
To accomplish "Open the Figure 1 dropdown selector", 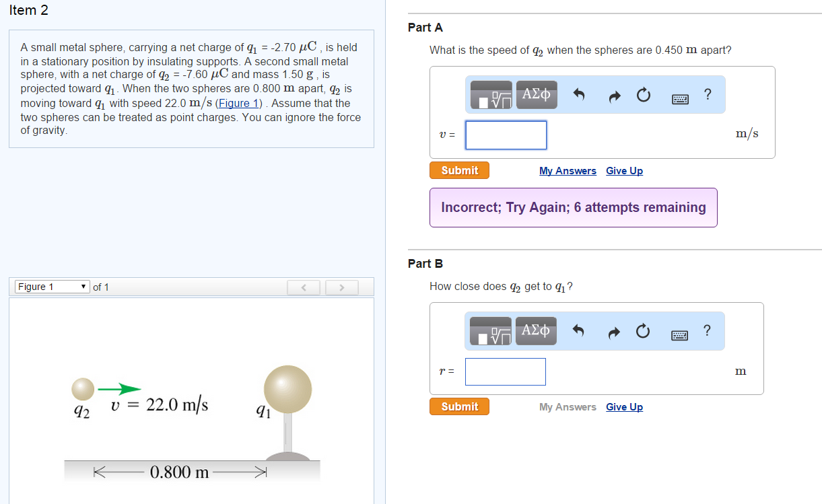I will click(51, 287).
